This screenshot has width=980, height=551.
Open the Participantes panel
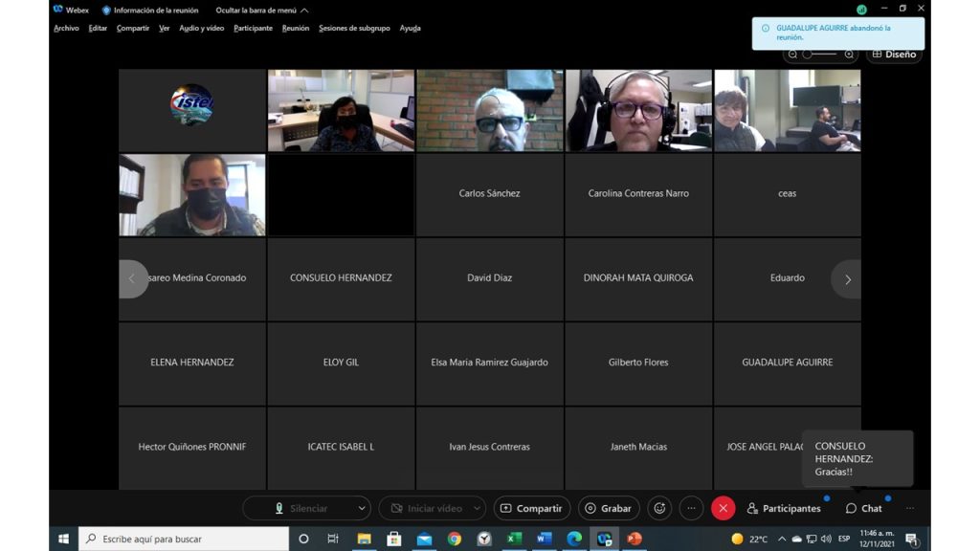784,509
